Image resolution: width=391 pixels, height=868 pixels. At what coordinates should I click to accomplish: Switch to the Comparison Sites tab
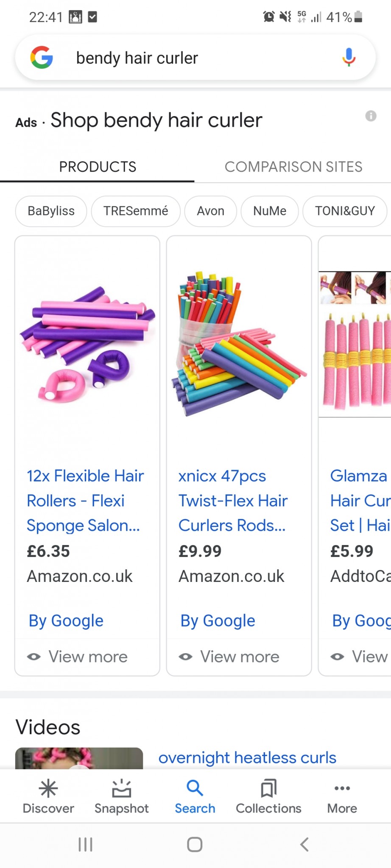coord(293,167)
